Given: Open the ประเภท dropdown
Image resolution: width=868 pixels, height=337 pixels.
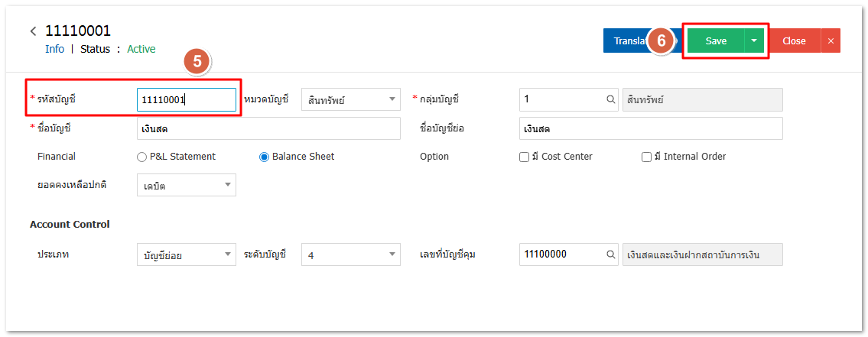Looking at the screenshot, I should (187, 254).
